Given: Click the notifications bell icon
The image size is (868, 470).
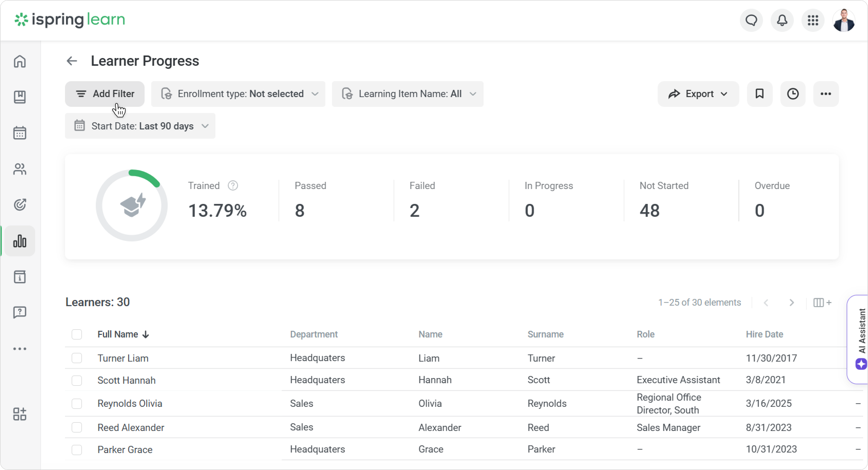Looking at the screenshot, I should point(782,21).
